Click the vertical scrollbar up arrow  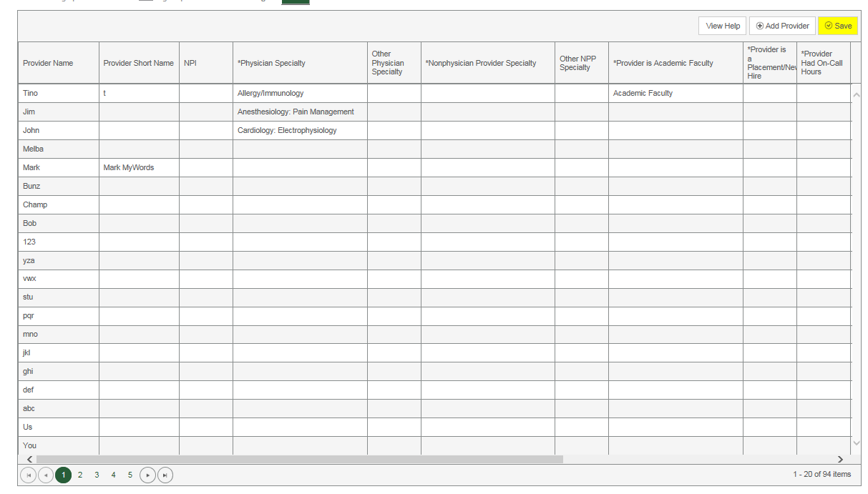[x=856, y=94]
